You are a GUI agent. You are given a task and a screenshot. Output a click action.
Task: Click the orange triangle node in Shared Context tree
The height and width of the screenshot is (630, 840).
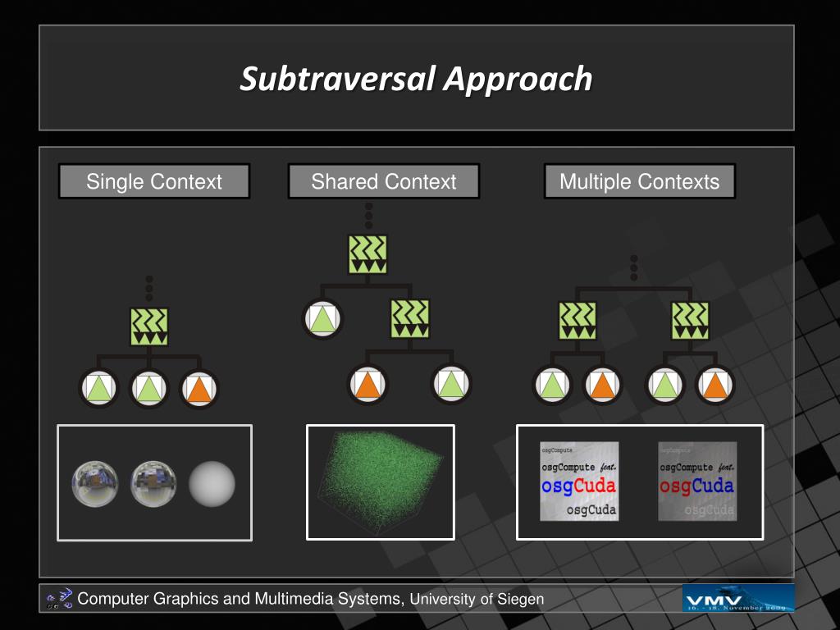point(367,384)
